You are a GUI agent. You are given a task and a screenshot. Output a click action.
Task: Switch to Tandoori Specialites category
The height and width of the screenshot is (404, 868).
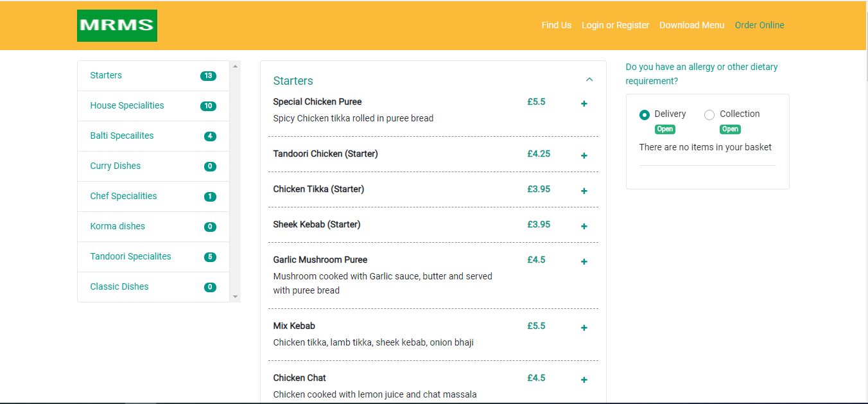point(130,256)
